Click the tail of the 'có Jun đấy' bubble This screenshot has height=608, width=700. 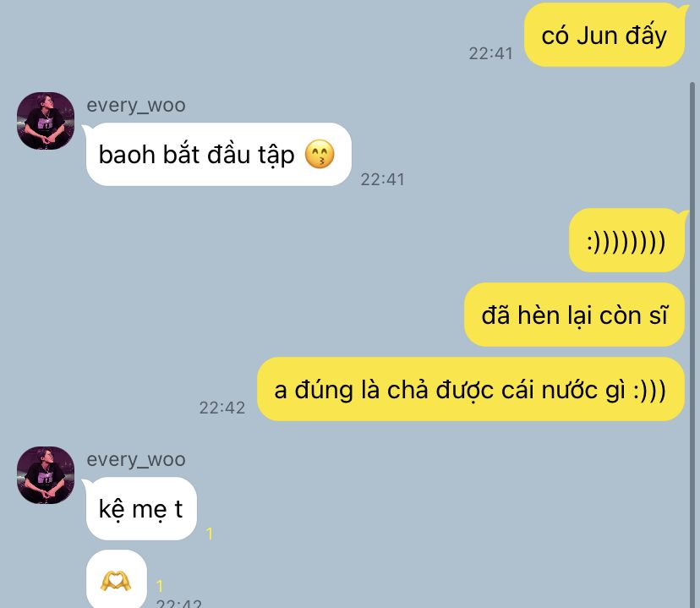[683, 7]
